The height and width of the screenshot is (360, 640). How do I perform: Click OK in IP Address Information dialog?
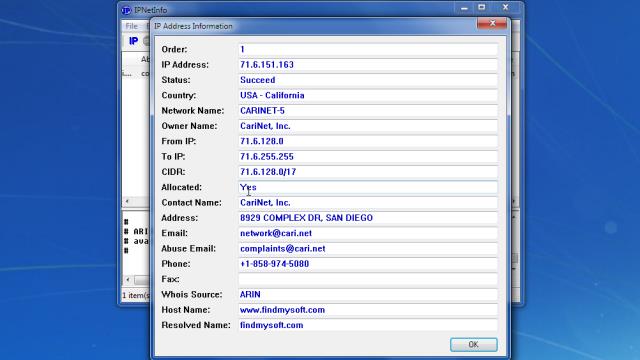coord(473,344)
